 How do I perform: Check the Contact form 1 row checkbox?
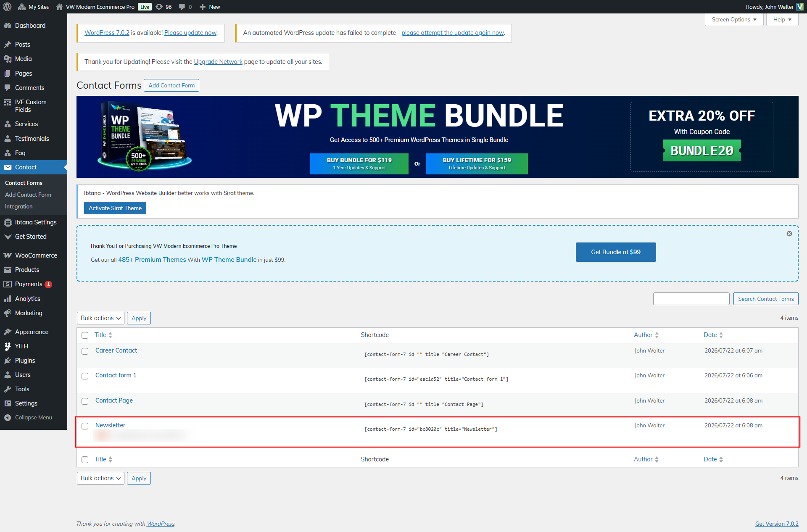coord(85,376)
